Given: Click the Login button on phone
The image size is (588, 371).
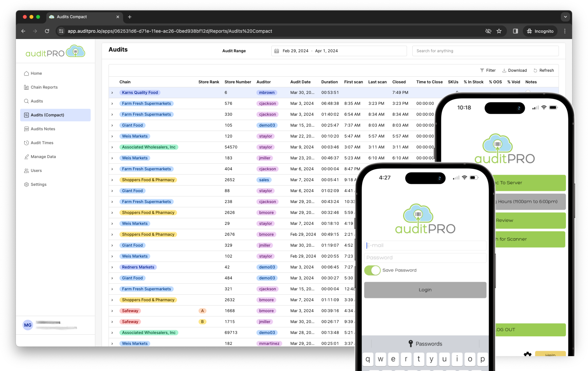Looking at the screenshot, I should [x=425, y=290].
